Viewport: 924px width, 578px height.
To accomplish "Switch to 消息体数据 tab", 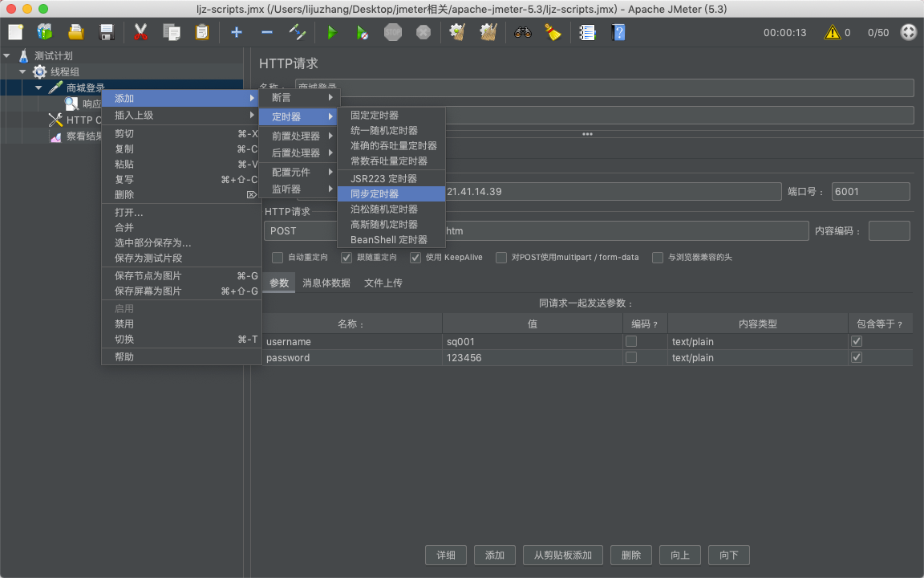I will pyautogui.click(x=326, y=283).
